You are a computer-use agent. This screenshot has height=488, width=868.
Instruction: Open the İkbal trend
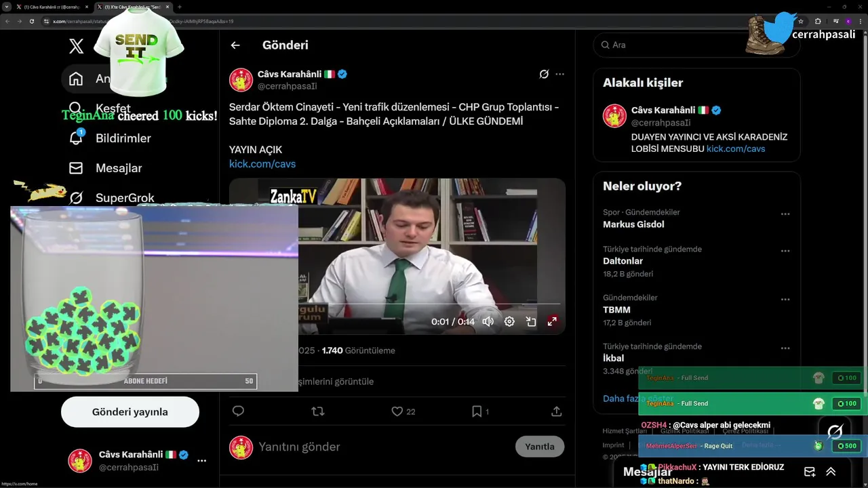(613, 359)
